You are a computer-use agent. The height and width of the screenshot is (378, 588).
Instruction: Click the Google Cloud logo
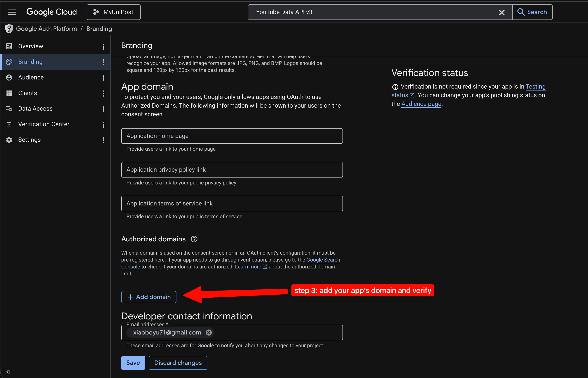click(x=52, y=12)
